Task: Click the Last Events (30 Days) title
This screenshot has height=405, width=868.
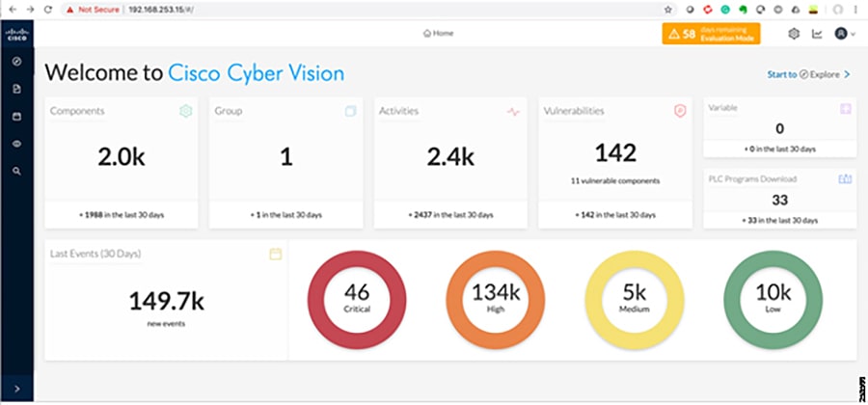Action: coord(95,254)
